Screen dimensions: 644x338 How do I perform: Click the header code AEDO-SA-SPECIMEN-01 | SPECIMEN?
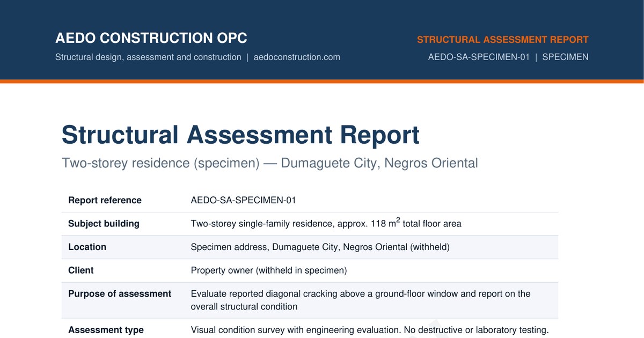pos(508,57)
